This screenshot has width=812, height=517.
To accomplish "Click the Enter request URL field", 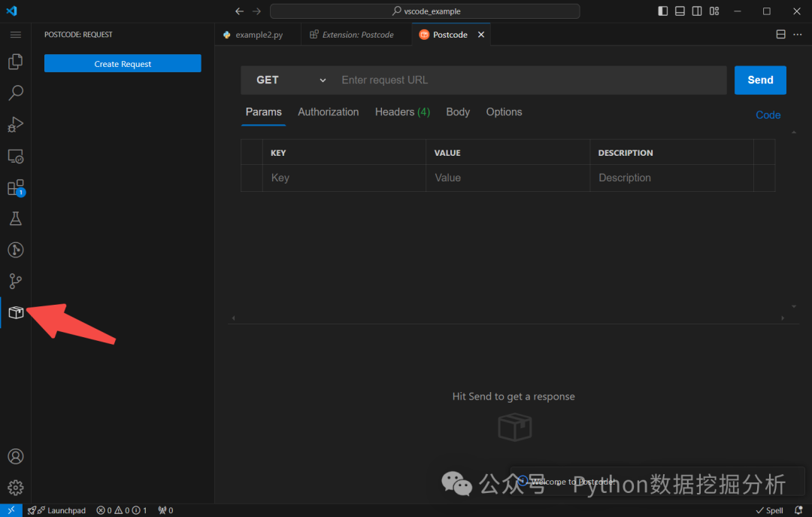I will click(531, 80).
